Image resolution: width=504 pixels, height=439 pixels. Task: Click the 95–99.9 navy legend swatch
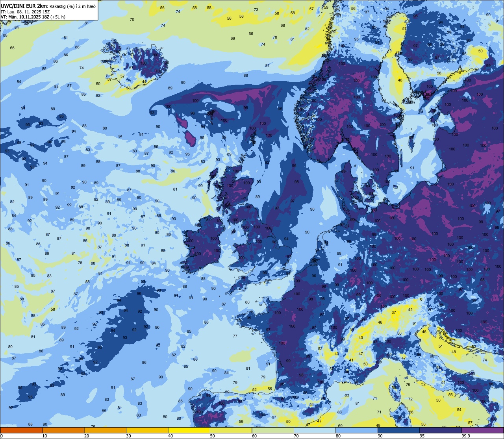[441, 430]
